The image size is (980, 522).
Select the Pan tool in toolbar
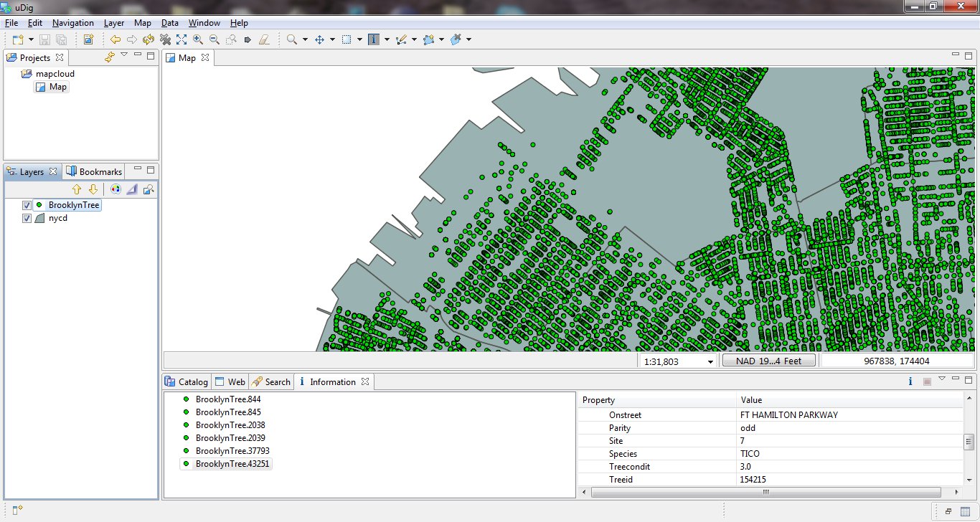(320, 39)
